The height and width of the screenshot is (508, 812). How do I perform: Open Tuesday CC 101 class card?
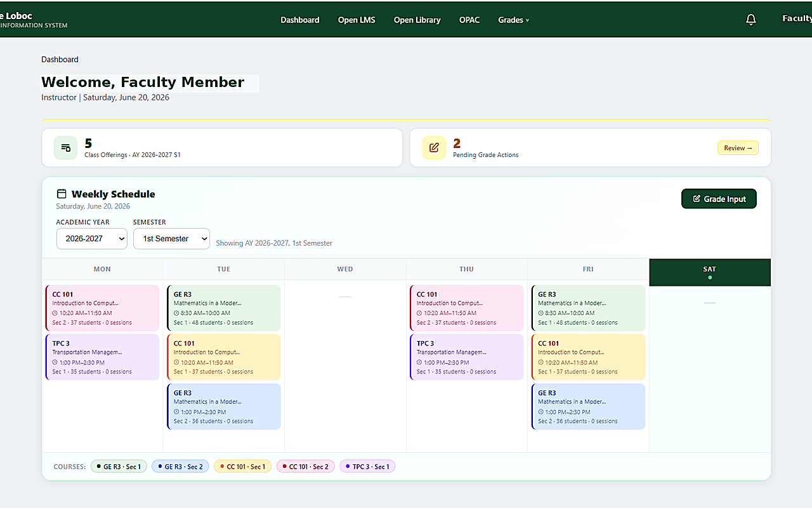(x=224, y=357)
